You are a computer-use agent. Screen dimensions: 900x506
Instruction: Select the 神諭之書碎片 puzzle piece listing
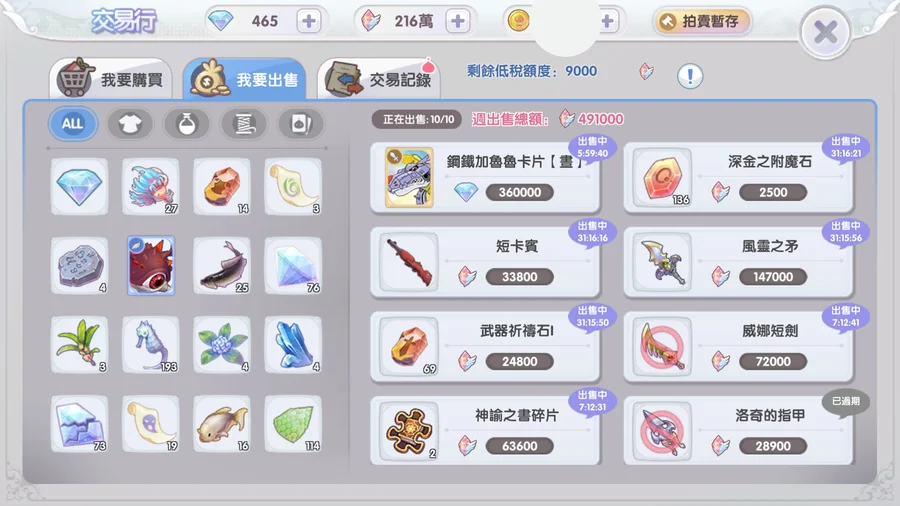pyautogui.click(x=485, y=431)
